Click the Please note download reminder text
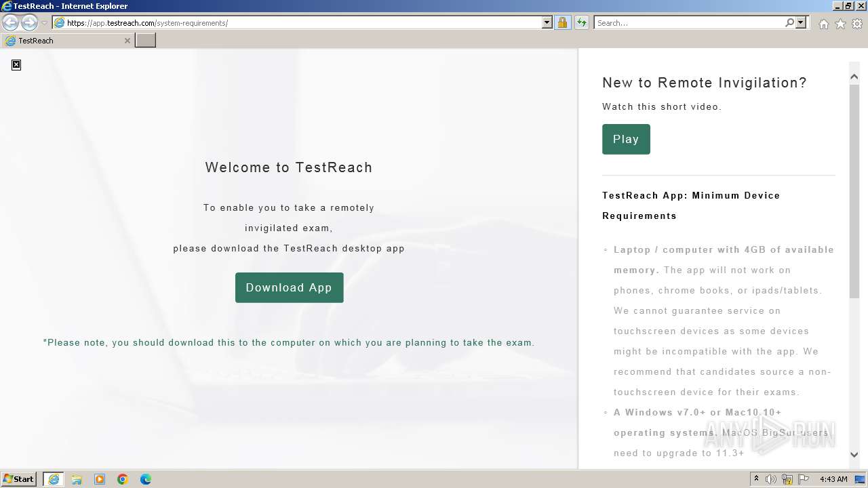This screenshot has width=868, height=488. click(289, 342)
